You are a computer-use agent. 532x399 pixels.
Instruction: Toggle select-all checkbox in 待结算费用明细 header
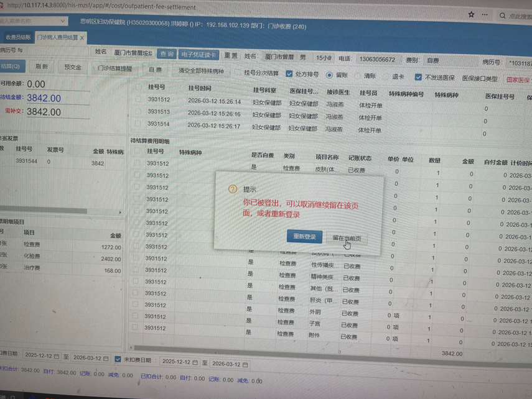(138, 151)
